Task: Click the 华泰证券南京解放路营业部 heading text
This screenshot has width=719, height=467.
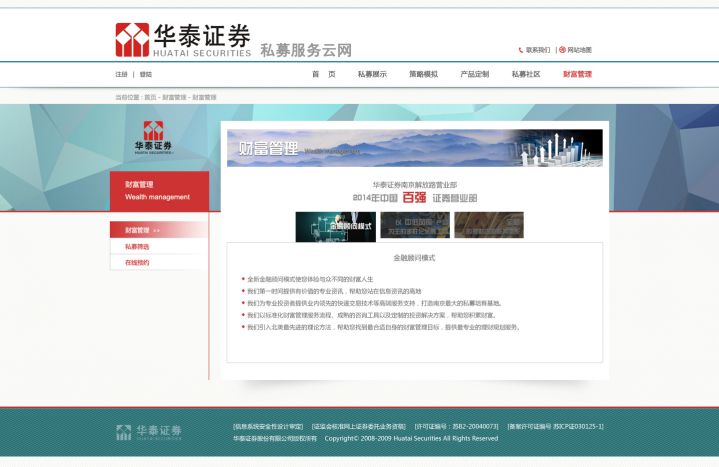Action: point(415,185)
